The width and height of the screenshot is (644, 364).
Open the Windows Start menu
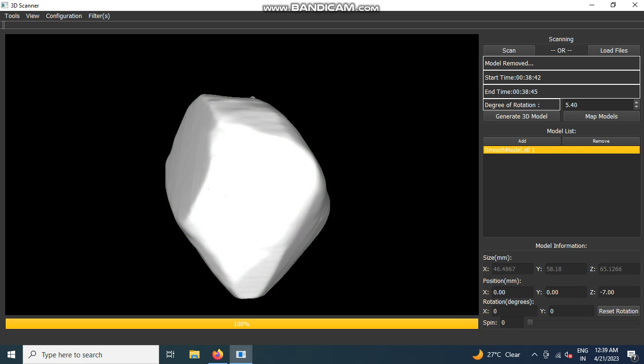point(11,355)
